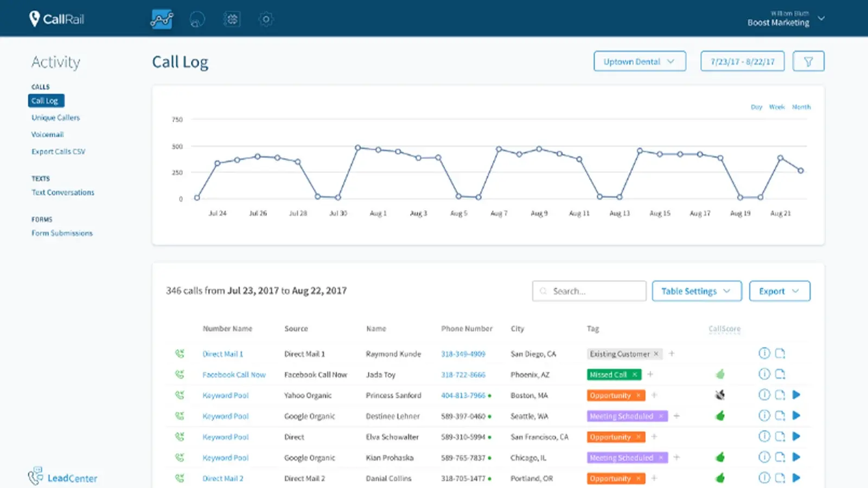This screenshot has width=868, height=488.
Task: Open Voicemail in the sidebar
Action: click(47, 134)
